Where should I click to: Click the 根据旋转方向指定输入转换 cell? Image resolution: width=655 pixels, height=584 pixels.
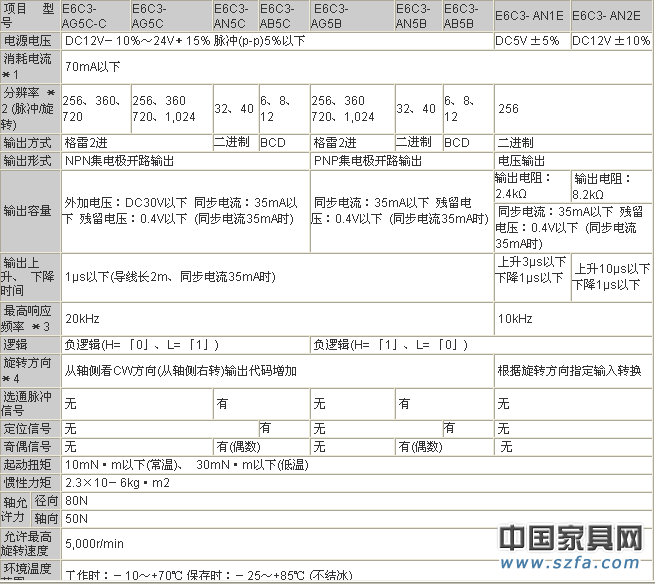point(569,371)
